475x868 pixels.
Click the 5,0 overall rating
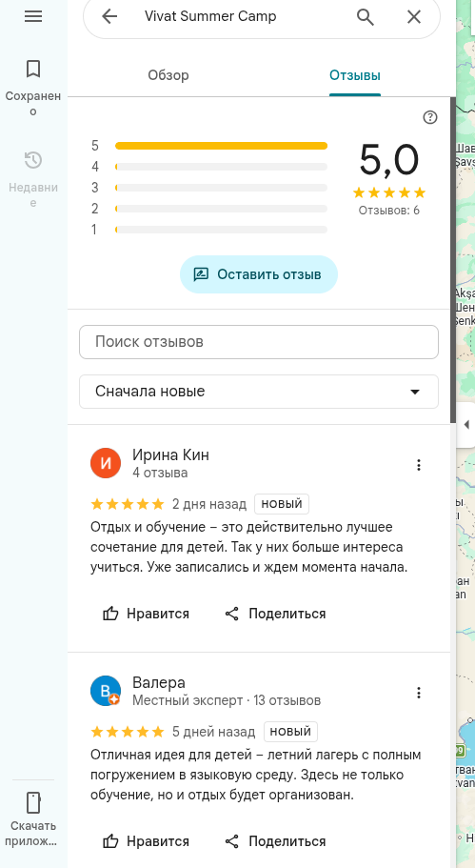click(389, 159)
